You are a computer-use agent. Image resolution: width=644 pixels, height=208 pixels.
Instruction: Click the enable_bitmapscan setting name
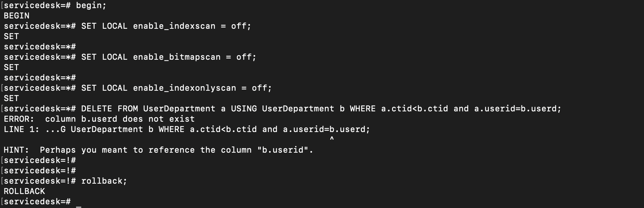pos(177,57)
